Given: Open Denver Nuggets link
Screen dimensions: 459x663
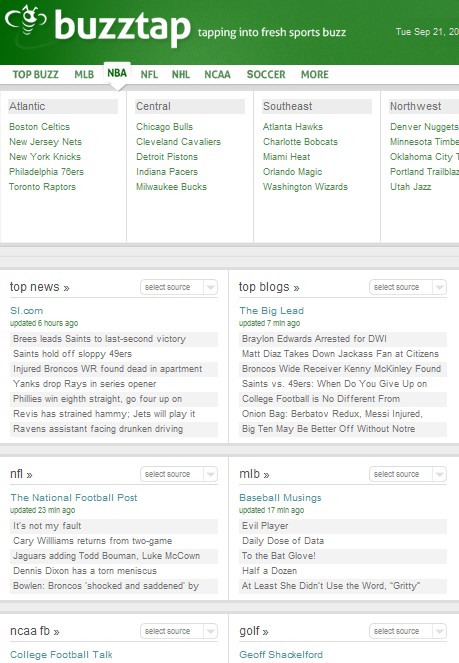Looking at the screenshot, I should (x=424, y=126).
